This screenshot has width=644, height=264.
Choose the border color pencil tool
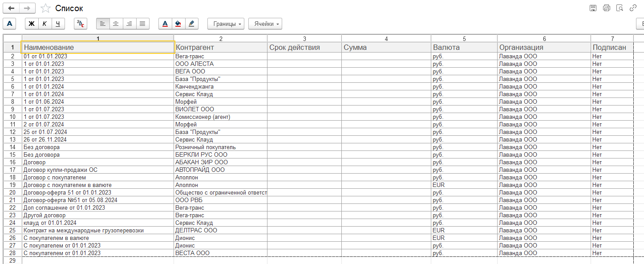click(x=192, y=24)
